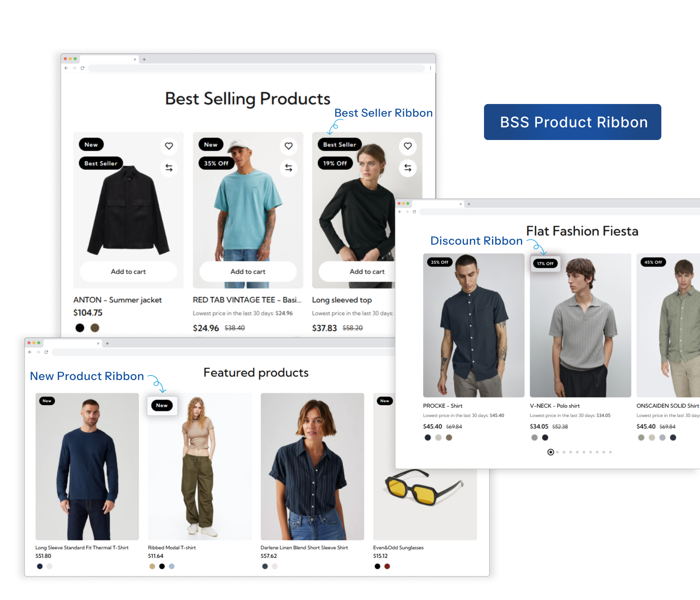Go forward in Flat Fashion Fiesta browser
Viewport: 700px width, 600px height.
pos(407,212)
